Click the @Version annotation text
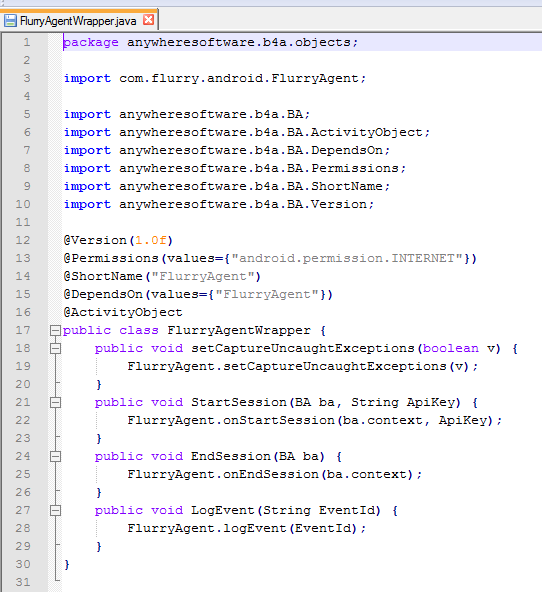 tap(95, 240)
